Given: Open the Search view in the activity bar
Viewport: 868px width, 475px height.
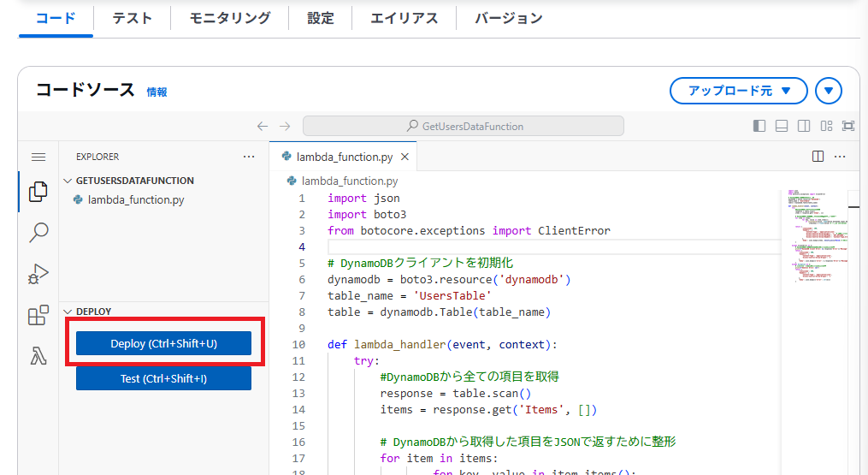Looking at the screenshot, I should point(38,232).
